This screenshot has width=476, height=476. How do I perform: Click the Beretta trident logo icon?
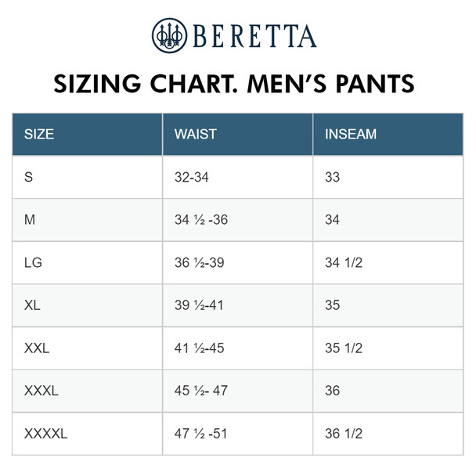[171, 36]
